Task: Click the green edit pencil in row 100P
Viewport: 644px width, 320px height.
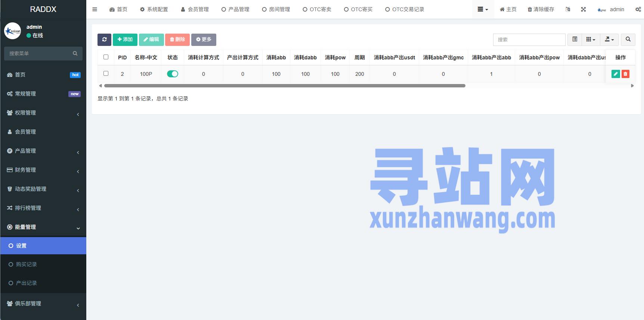Action: pos(616,74)
